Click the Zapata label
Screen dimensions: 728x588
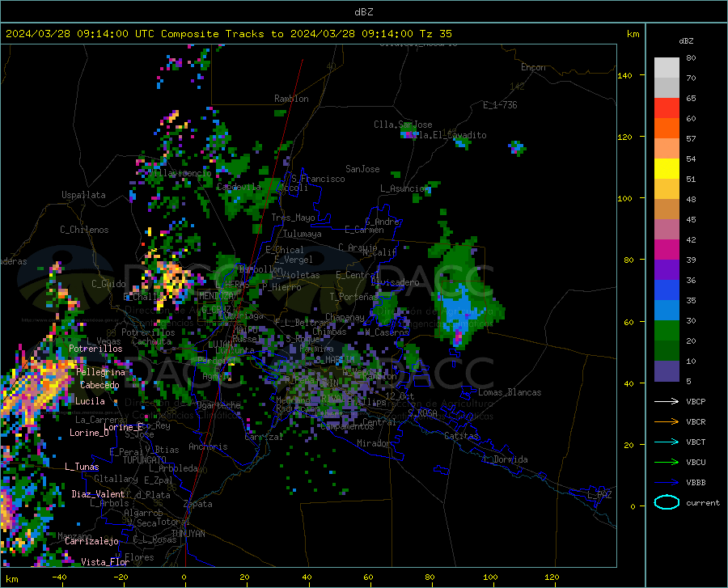coord(198,504)
